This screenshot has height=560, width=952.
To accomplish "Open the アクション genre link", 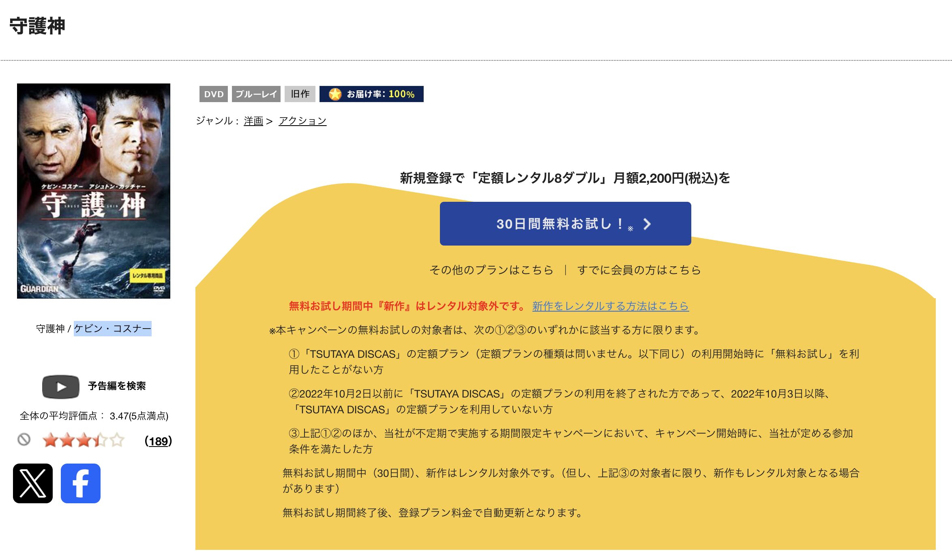I will (302, 121).
